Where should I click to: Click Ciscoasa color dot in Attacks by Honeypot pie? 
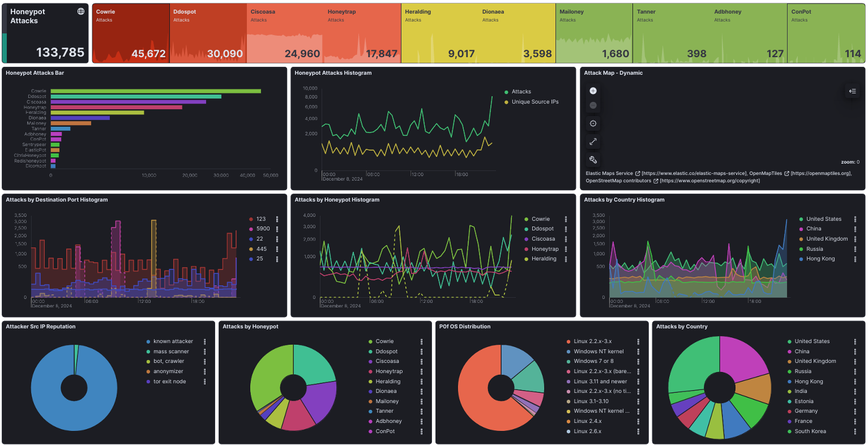[x=370, y=361]
